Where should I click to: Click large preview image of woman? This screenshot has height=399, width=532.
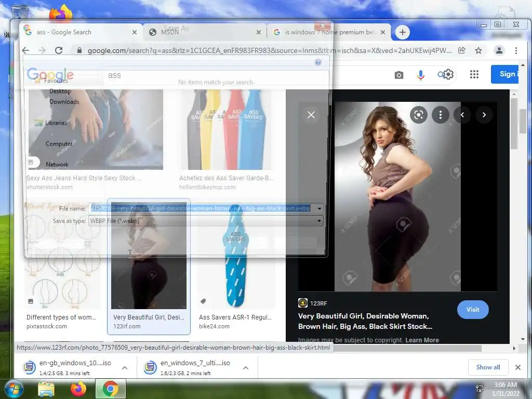[397, 197]
